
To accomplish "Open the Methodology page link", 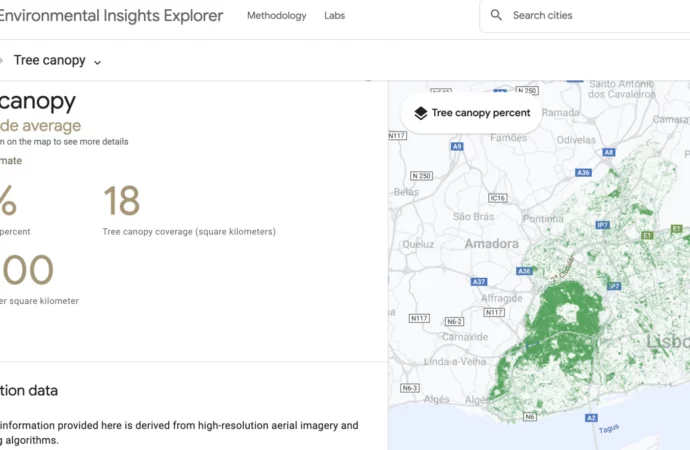I will [276, 15].
